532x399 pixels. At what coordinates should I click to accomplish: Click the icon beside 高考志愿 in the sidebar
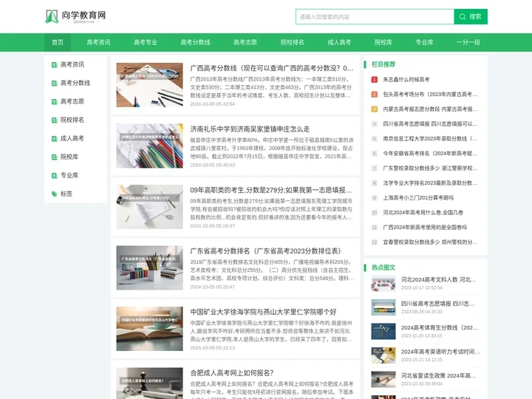pos(54,101)
